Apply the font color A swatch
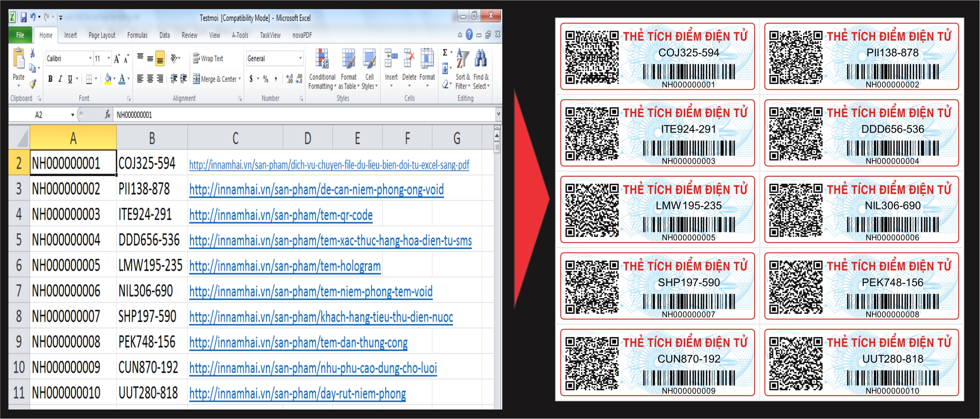This screenshot has height=419, width=980. click(122, 79)
